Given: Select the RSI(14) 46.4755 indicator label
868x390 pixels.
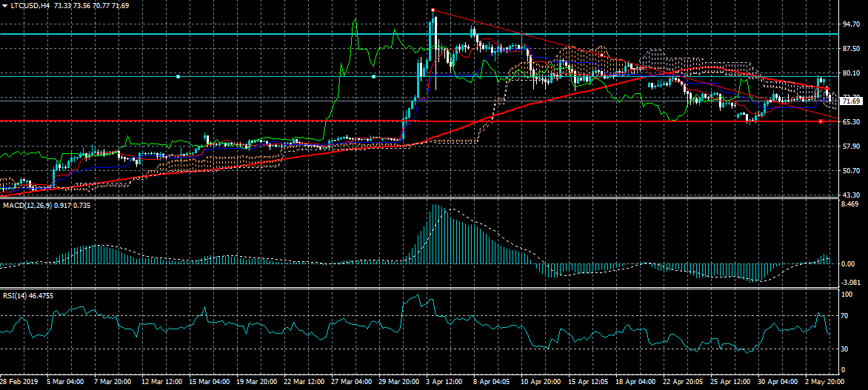Looking at the screenshot, I should point(28,296).
